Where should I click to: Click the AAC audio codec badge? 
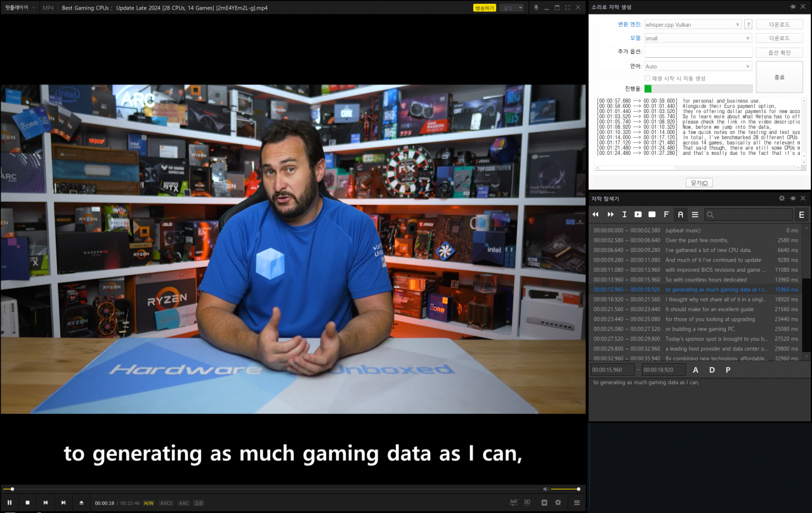click(183, 503)
